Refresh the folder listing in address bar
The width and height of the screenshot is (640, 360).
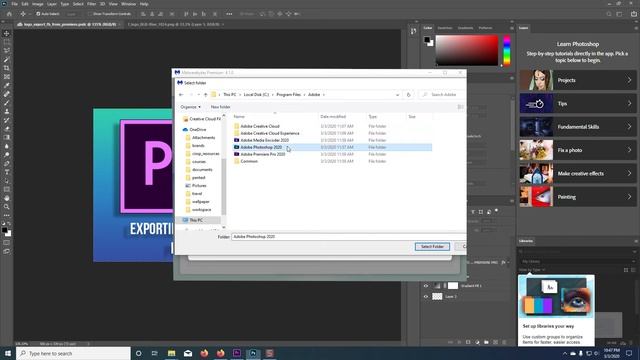tap(408, 95)
